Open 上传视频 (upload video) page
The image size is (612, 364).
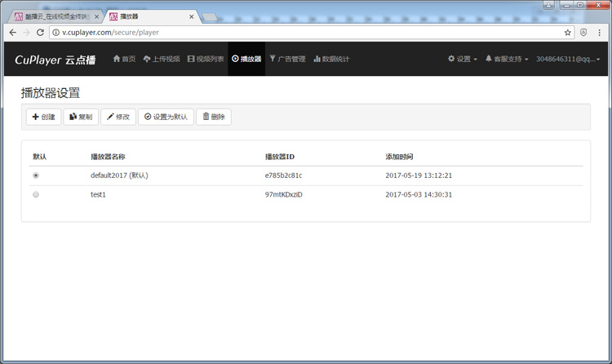161,60
